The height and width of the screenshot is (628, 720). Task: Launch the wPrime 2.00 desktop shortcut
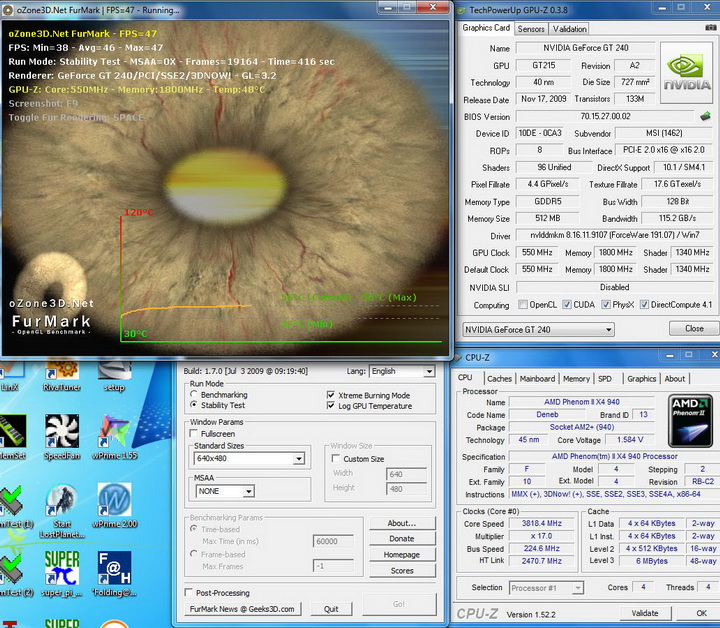tap(114, 505)
